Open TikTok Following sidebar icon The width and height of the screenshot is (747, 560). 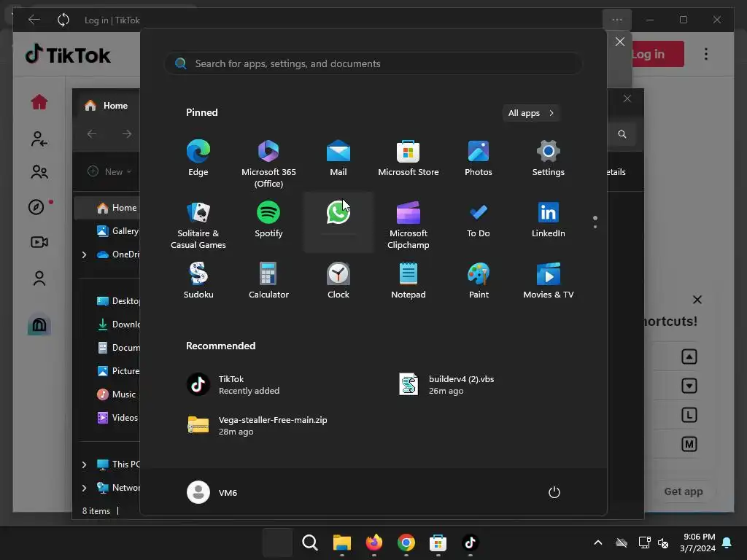tap(39, 139)
